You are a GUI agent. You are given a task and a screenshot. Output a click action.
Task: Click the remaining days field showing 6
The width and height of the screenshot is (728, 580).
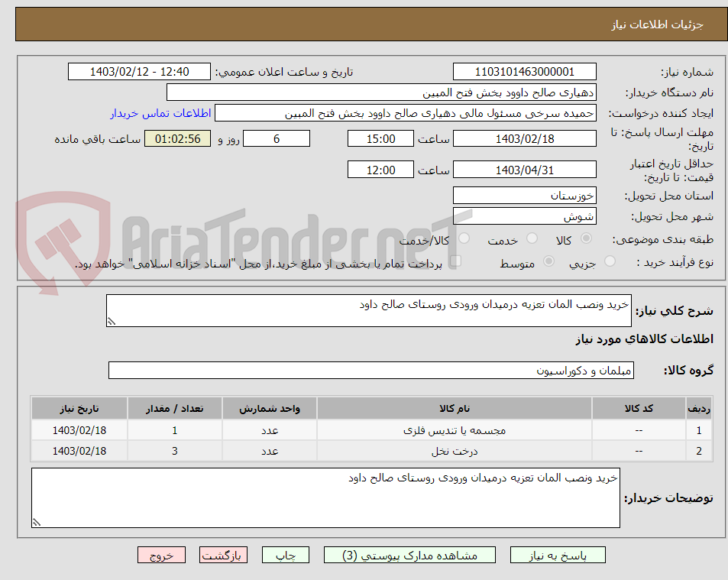click(277, 138)
